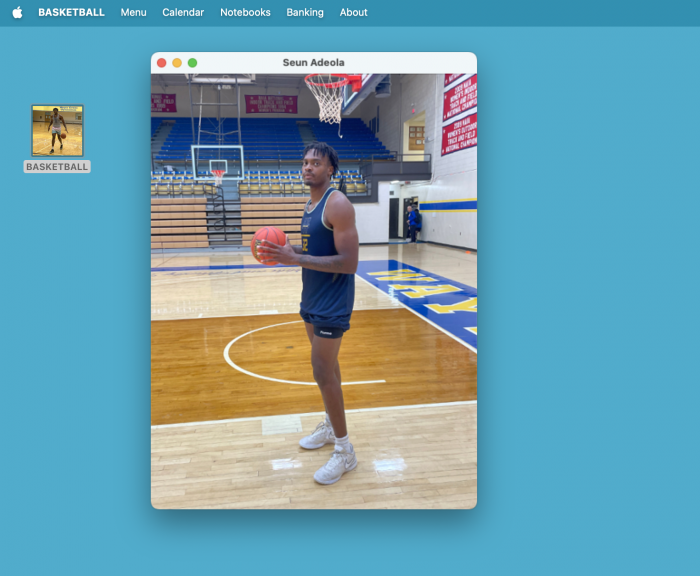700x576 pixels.
Task: Click the BASKETBALL label under desktop icon
Action: 57,167
